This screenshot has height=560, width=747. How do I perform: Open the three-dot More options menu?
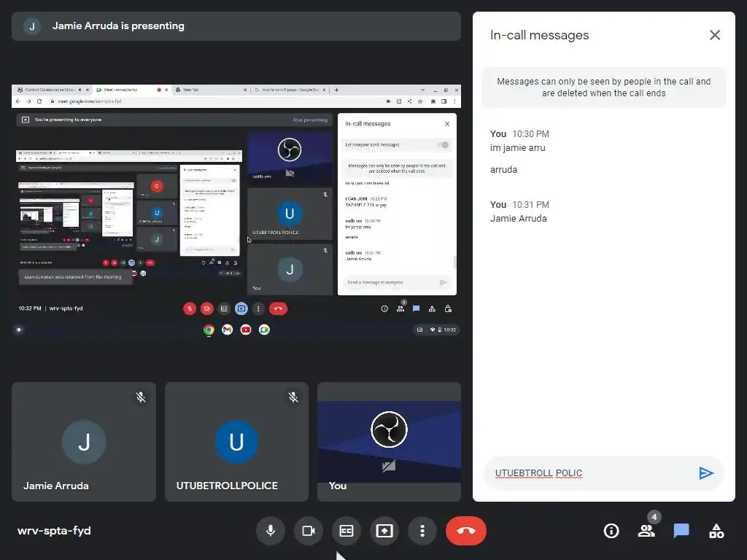coord(422,531)
